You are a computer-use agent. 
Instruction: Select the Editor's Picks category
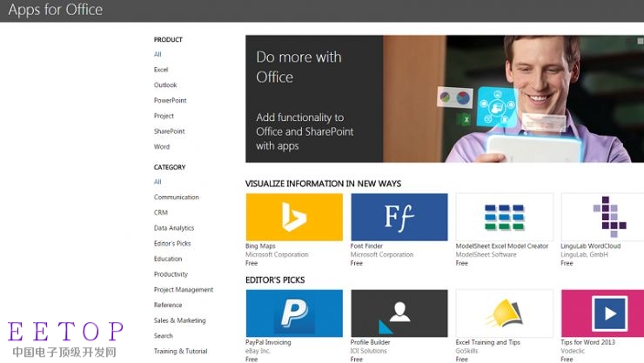pos(172,243)
